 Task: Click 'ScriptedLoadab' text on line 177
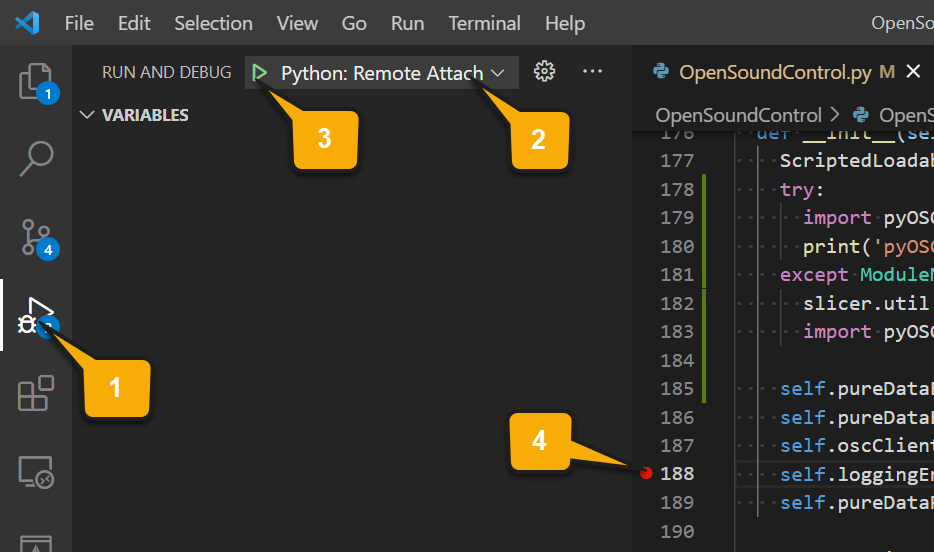tap(857, 161)
